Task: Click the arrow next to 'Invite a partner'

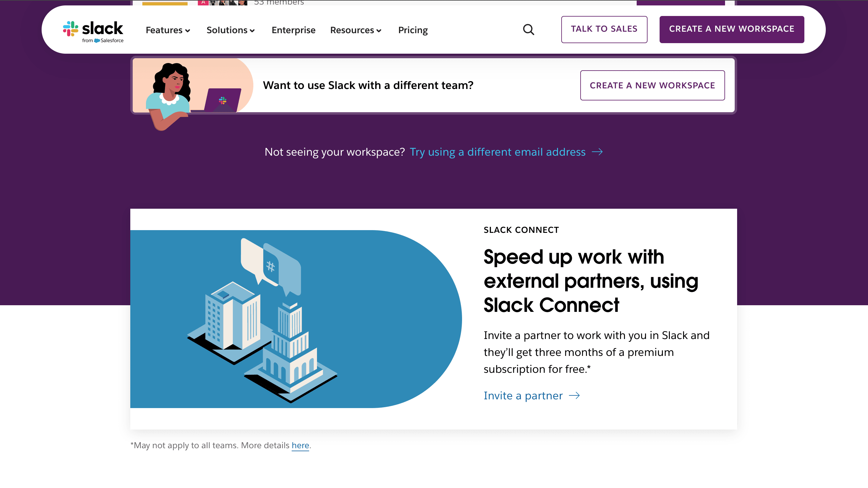Action: [x=575, y=395]
